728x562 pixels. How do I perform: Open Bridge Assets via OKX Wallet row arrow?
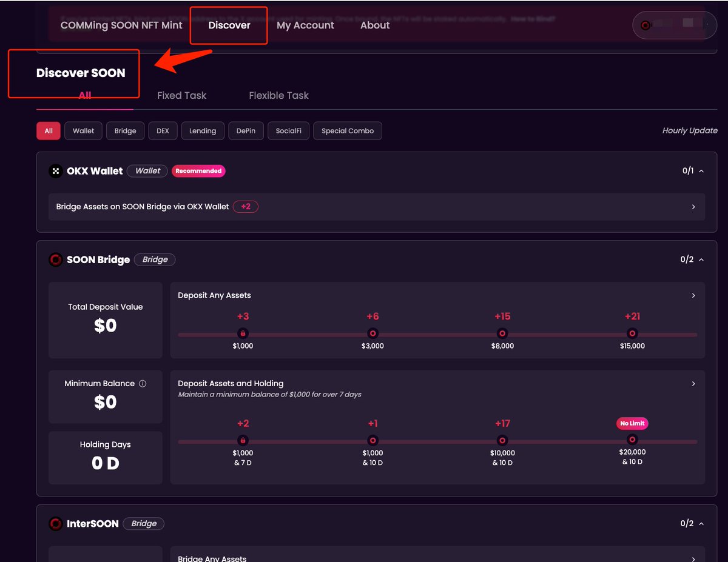693,207
